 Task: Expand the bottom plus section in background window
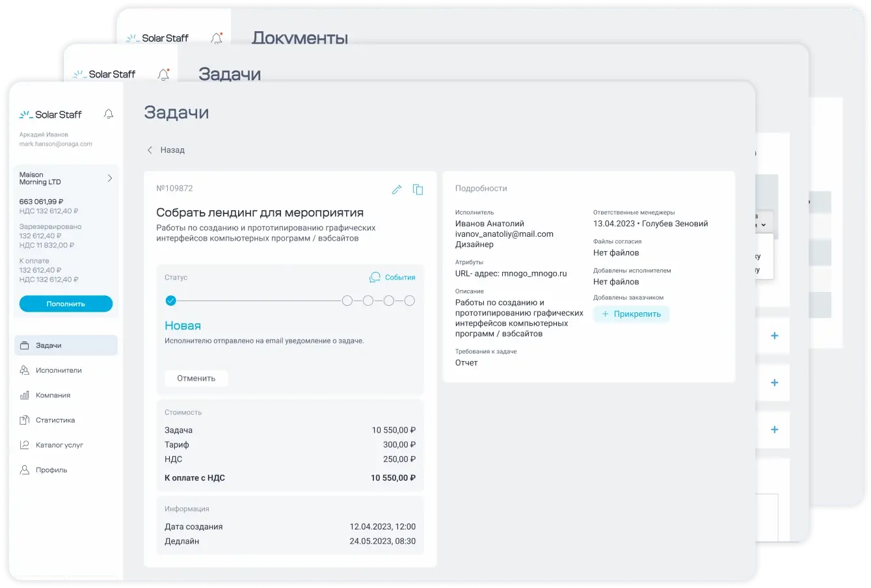[x=774, y=430]
